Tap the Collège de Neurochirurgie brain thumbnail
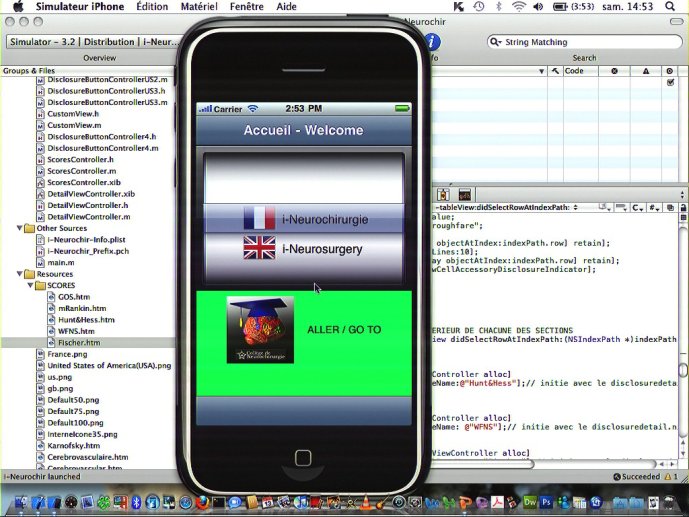The height and width of the screenshot is (517, 689). (260, 330)
